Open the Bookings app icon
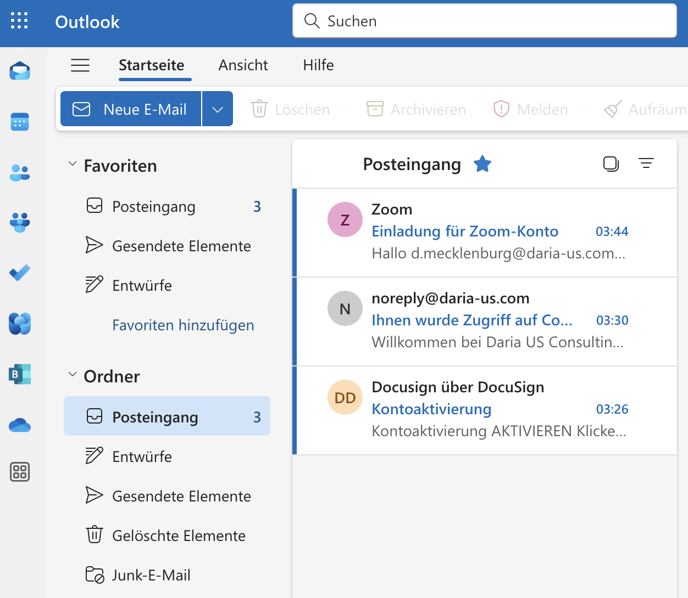Screen dimensions: 688x598 tap(20, 374)
